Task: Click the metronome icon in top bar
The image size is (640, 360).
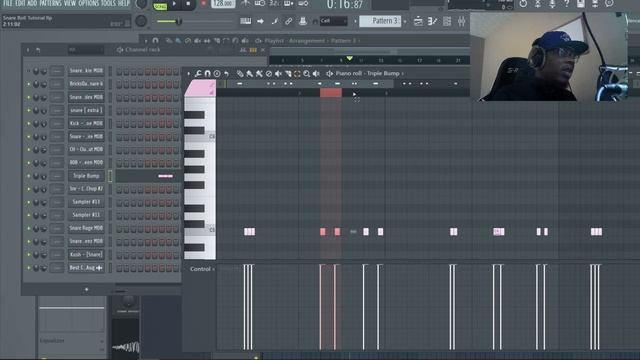Action: [x=245, y=4]
